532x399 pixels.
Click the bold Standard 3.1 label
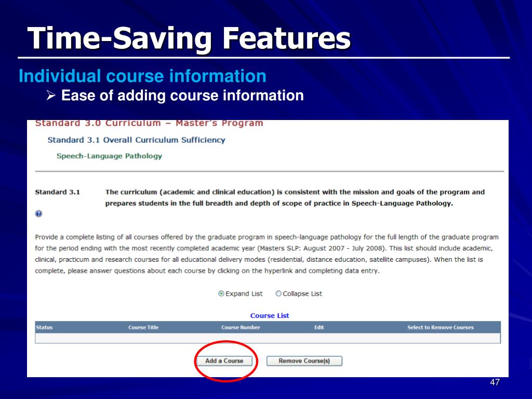(x=57, y=192)
